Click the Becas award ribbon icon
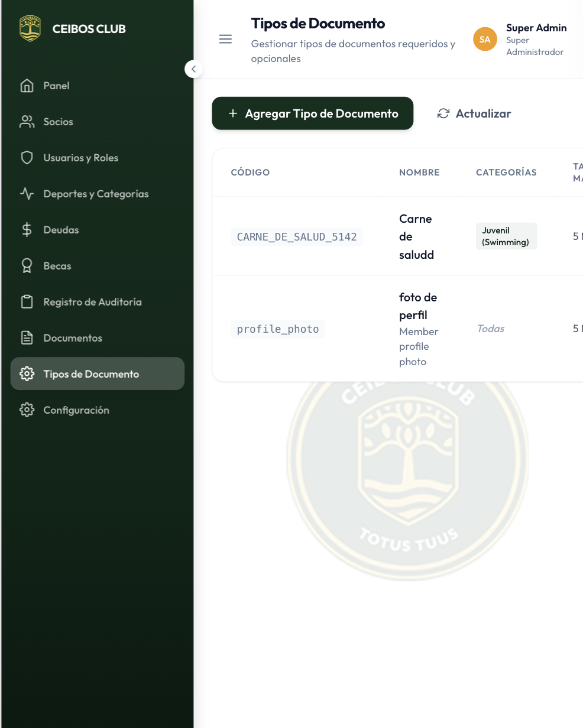 pos(27,266)
